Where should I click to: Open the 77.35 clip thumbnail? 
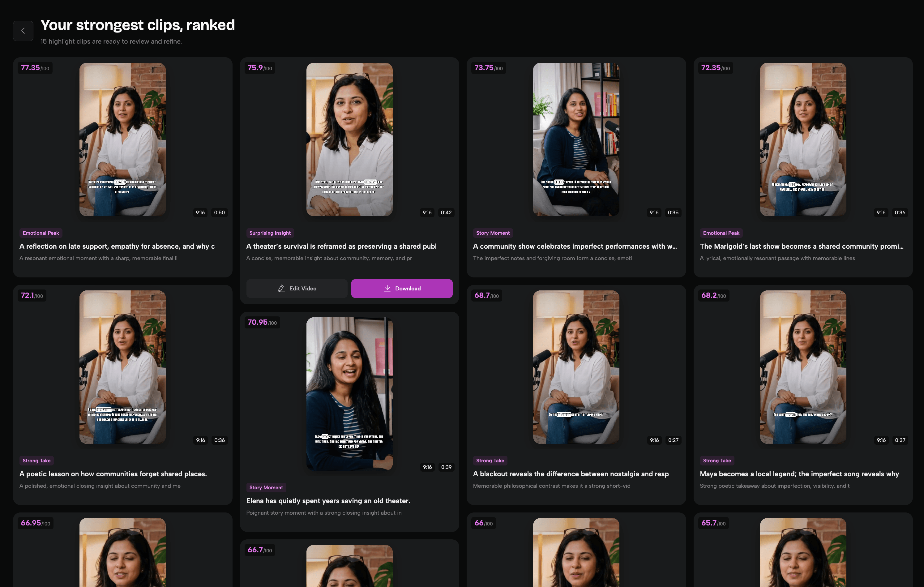pos(122,139)
